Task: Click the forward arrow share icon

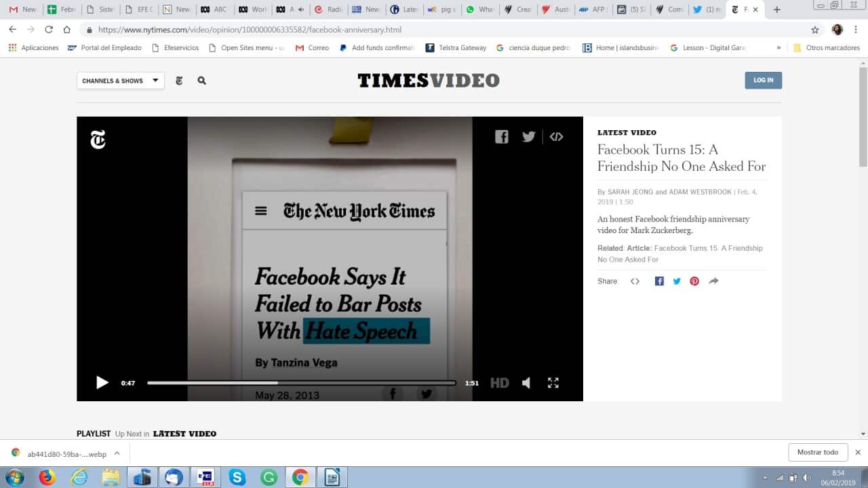Action: pos(713,281)
